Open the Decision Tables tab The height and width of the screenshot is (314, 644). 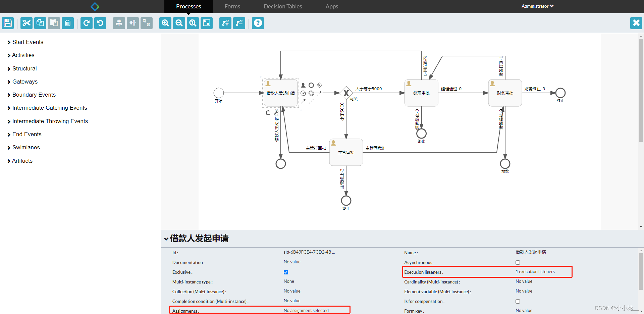(x=283, y=6)
